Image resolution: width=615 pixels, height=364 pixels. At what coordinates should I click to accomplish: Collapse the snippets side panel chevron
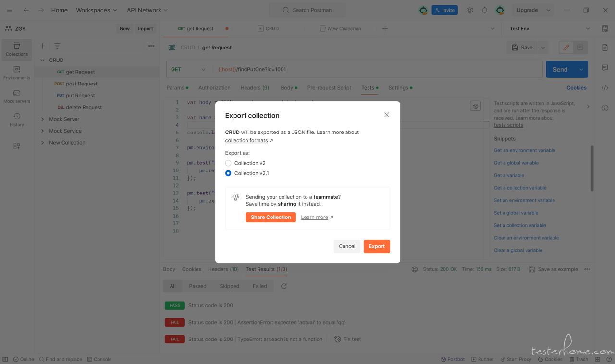click(x=588, y=106)
